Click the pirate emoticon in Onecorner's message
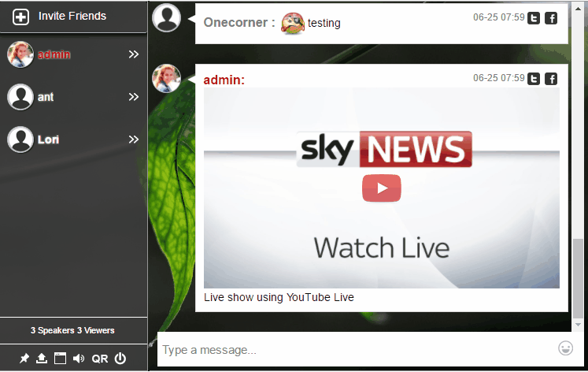Image resolution: width=588 pixels, height=372 pixels. (x=293, y=24)
